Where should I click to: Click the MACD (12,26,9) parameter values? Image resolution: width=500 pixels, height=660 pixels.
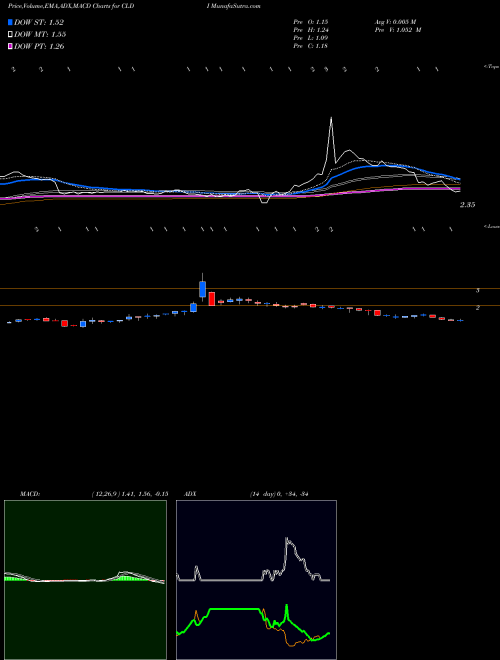tap(130, 494)
